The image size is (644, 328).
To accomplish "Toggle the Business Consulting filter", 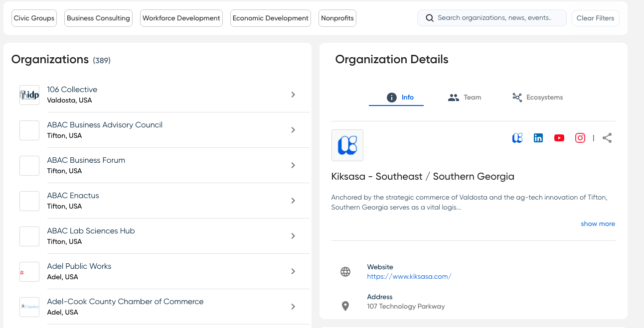I will 98,18.
